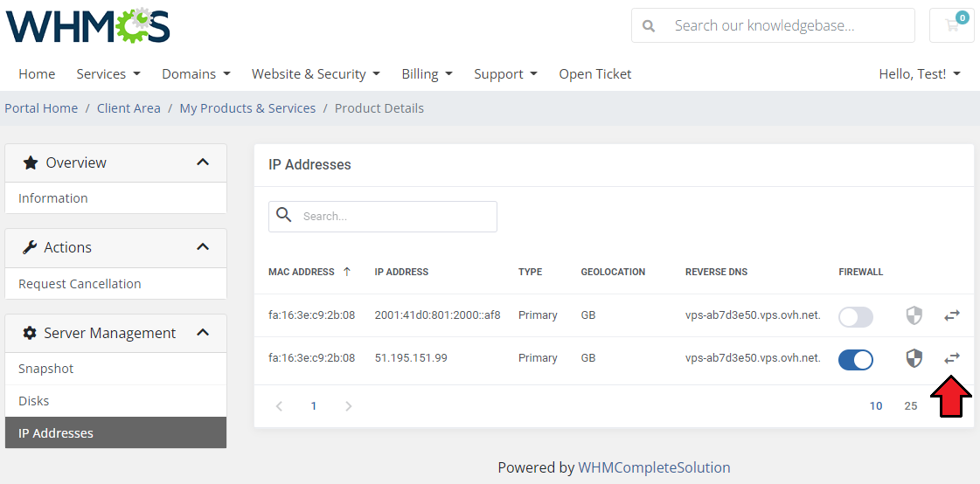Click the 2001:41d0:801:2000::af8 address cell
Screen dimensions: 980x484
437,315
